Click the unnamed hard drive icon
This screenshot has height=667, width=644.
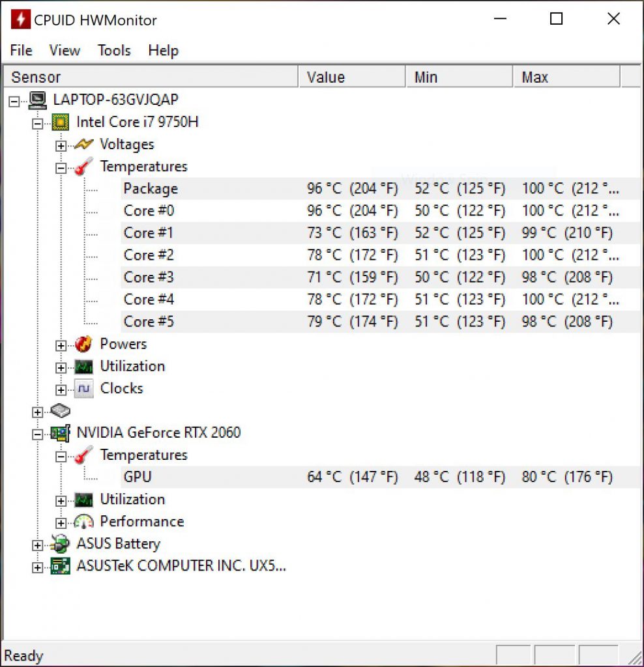tap(60, 411)
